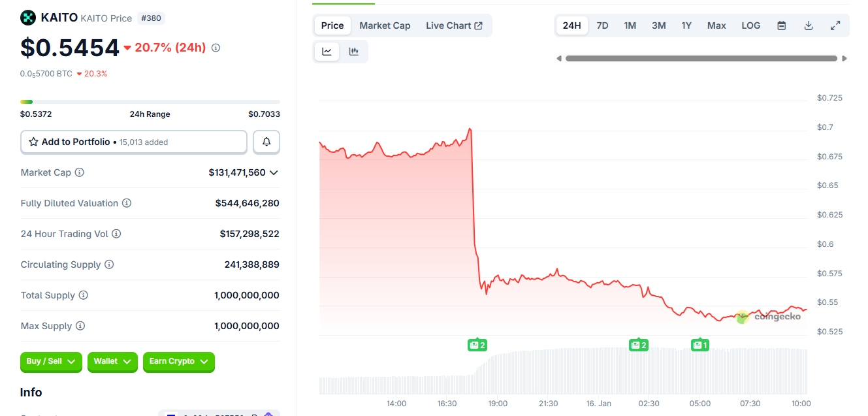
Task: Select the Max time range
Action: click(x=716, y=25)
